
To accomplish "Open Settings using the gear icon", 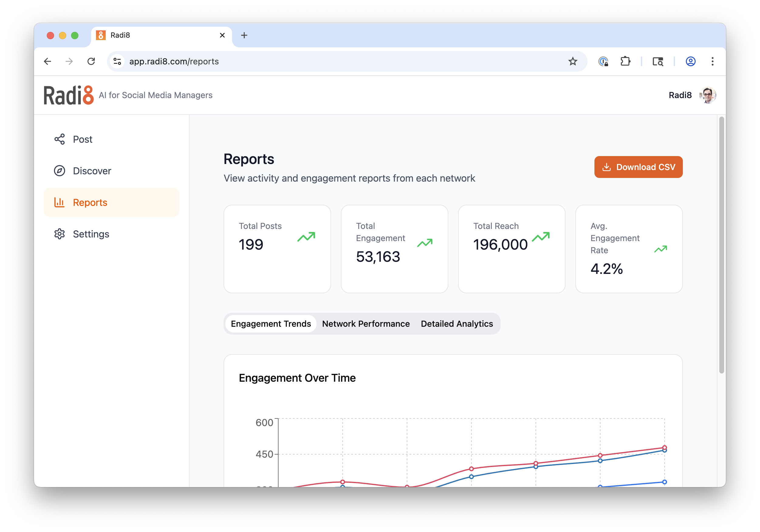I will pos(60,234).
